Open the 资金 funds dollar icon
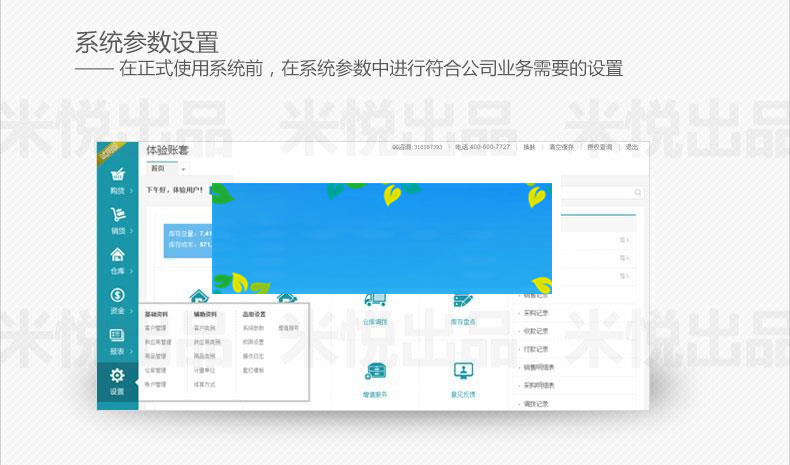 pyautogui.click(x=117, y=298)
